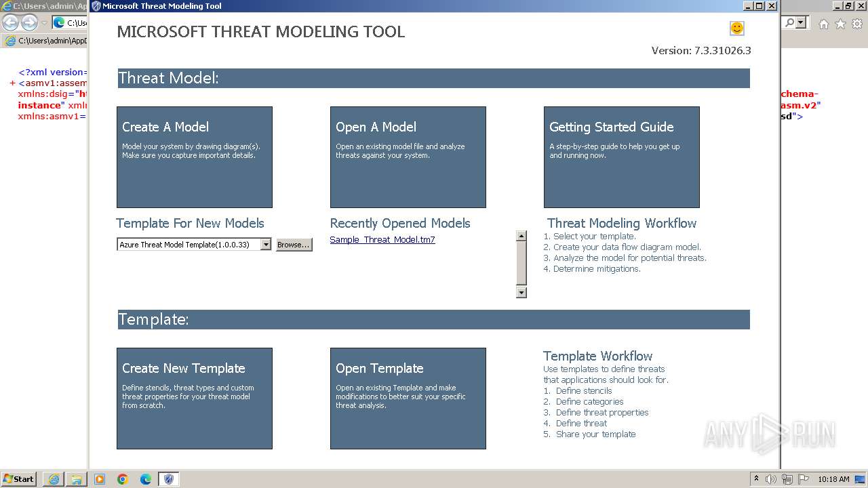Click the Action Center flag tray icon
This screenshot has width=868, height=488.
click(802, 479)
